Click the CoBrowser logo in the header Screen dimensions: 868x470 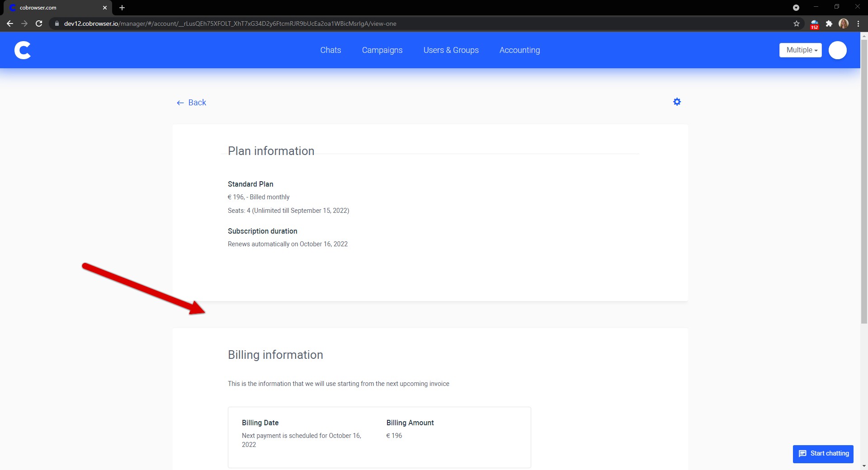click(x=23, y=50)
